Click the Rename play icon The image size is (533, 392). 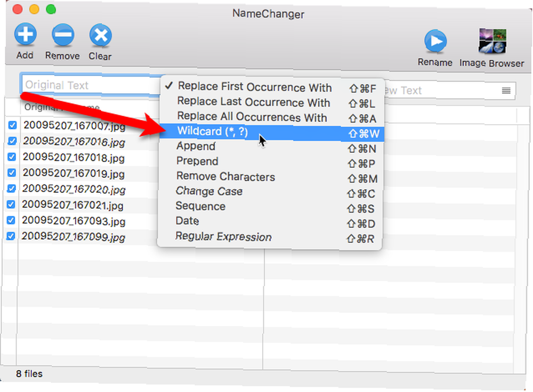pos(435,41)
